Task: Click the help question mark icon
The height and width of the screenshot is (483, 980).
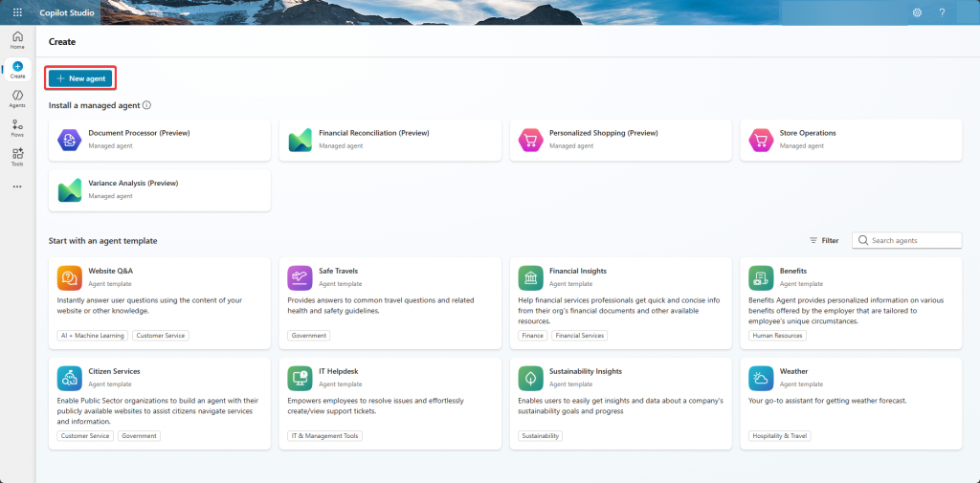Action: pos(942,12)
